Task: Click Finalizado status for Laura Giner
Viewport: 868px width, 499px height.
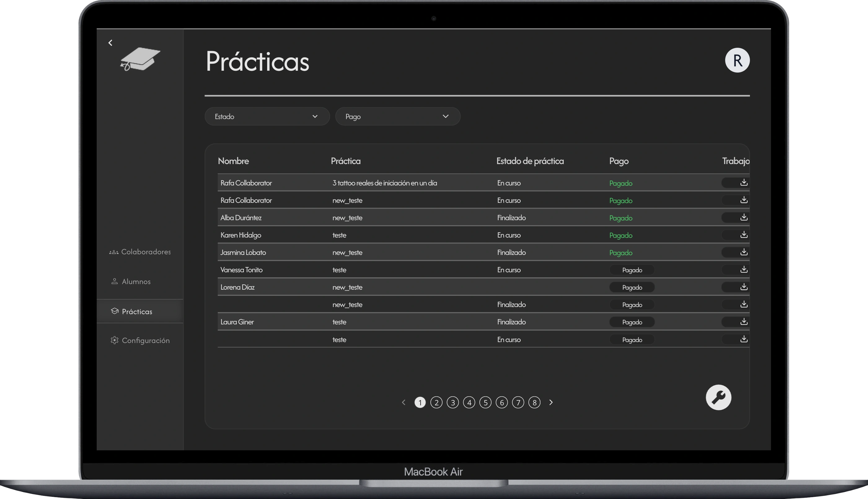Action: tap(511, 322)
